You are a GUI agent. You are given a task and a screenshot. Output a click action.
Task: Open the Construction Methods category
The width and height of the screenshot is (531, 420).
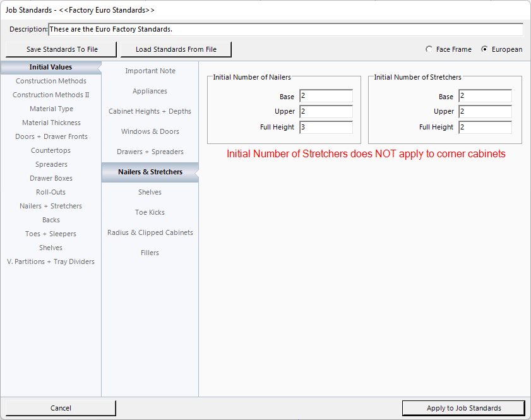tap(51, 81)
